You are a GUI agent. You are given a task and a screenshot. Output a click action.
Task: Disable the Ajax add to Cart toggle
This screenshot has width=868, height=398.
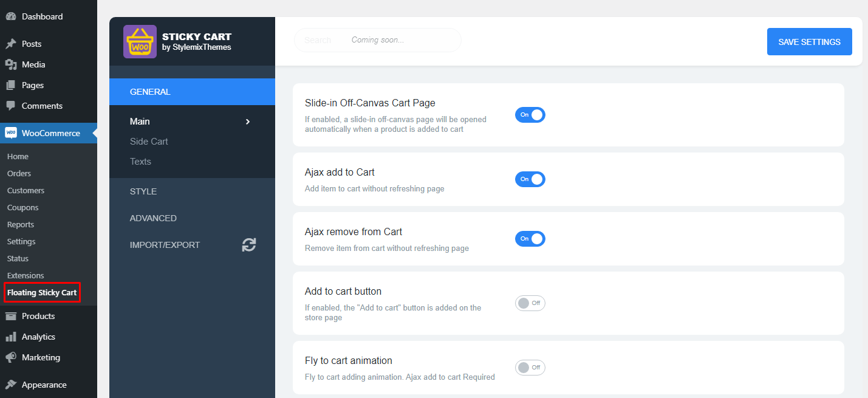pyautogui.click(x=530, y=179)
